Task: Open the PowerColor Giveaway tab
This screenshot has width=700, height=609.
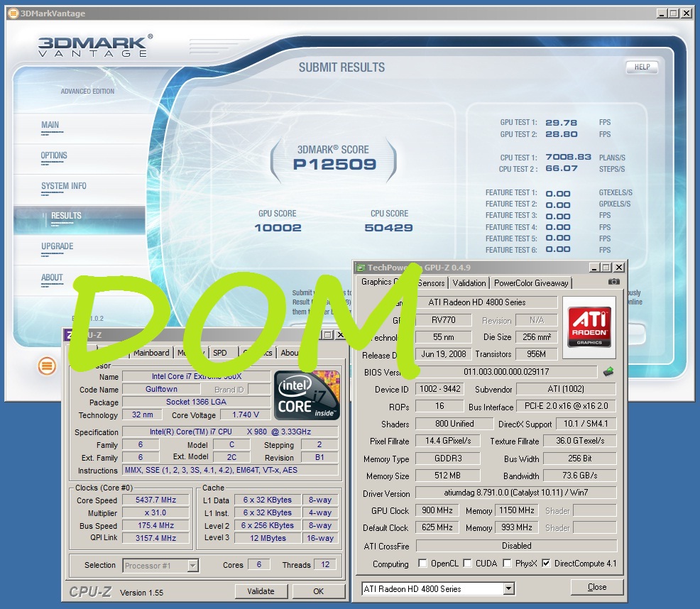Action: point(531,282)
